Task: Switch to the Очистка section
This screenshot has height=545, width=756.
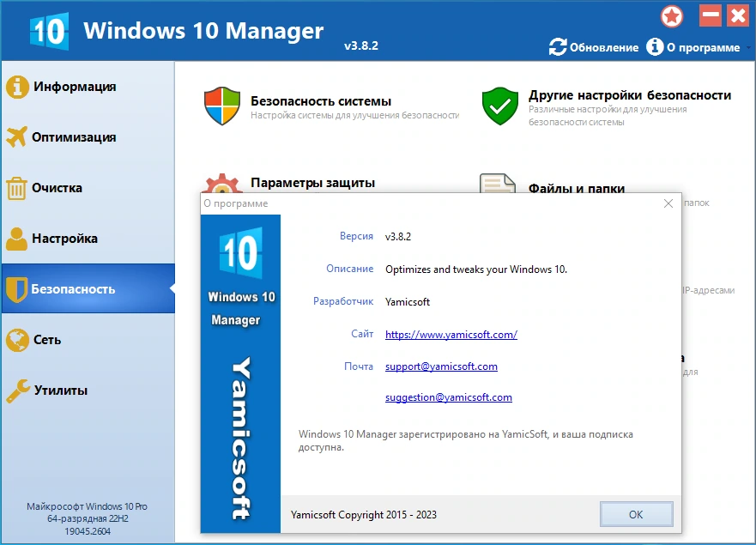Action: point(88,188)
